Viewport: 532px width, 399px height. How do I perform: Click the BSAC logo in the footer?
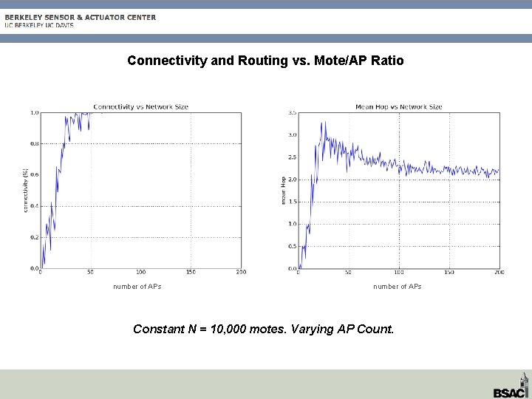(511, 386)
